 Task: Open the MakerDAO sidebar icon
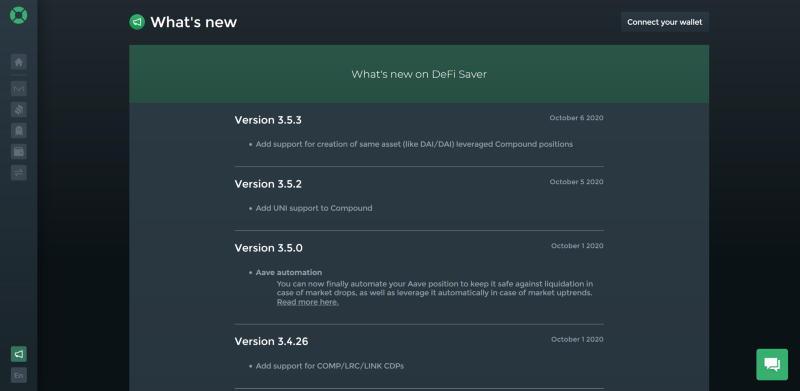(x=19, y=89)
